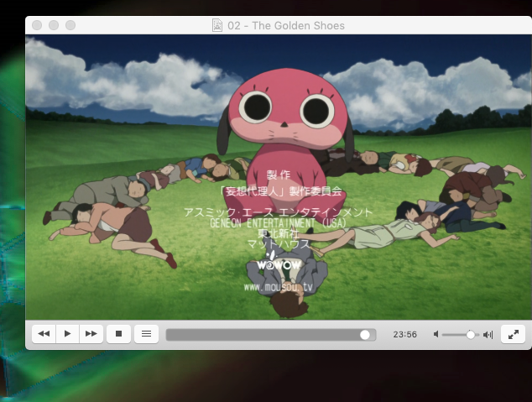Click the title text 02 - The Golden Shoes
532x402 pixels.
point(286,26)
